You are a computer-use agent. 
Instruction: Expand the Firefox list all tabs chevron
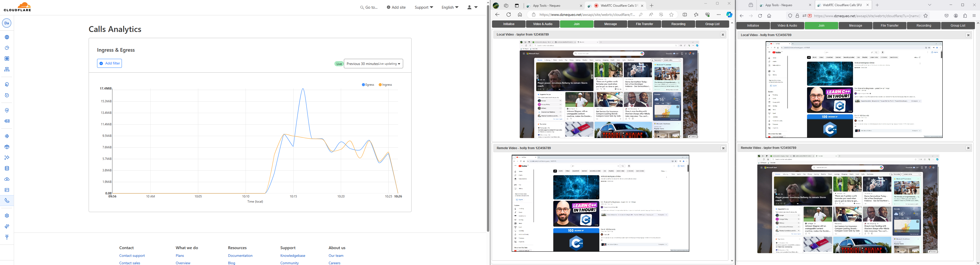click(x=930, y=5)
